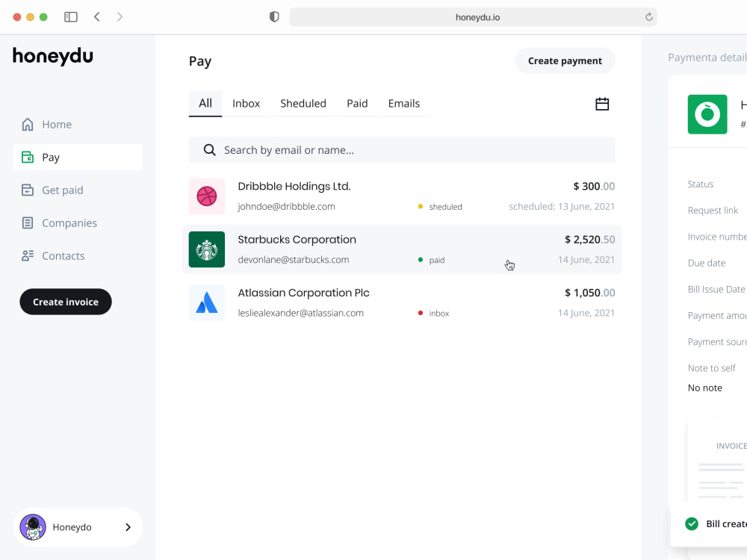This screenshot has height=560, width=747.
Task: Click lesliealexander@atlassian.com email
Action: tap(300, 314)
